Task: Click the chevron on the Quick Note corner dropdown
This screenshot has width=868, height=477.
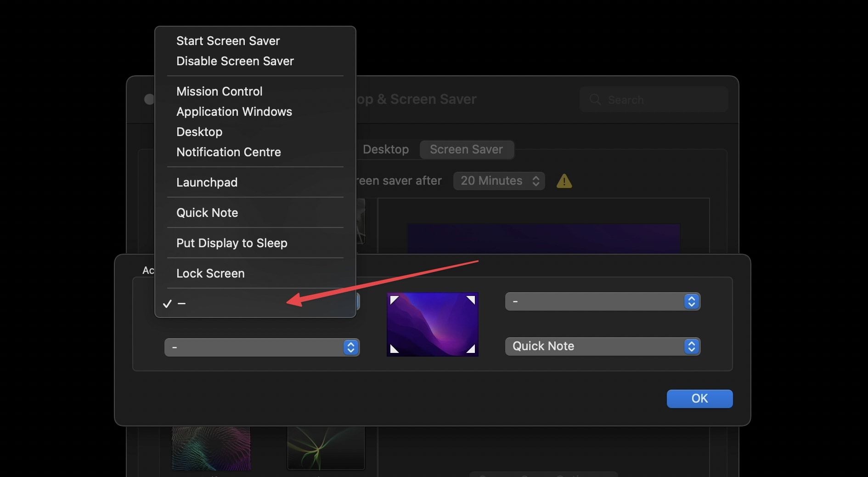Action: click(x=691, y=346)
